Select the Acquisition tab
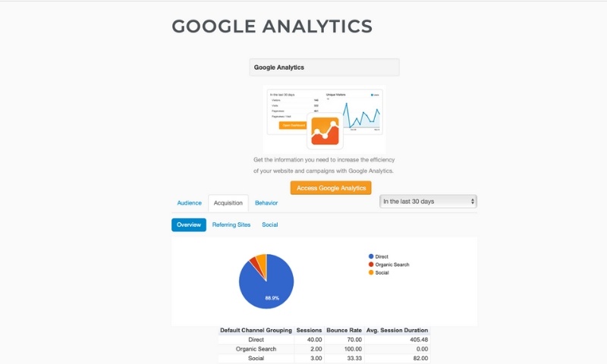The width and height of the screenshot is (607, 364). click(228, 203)
